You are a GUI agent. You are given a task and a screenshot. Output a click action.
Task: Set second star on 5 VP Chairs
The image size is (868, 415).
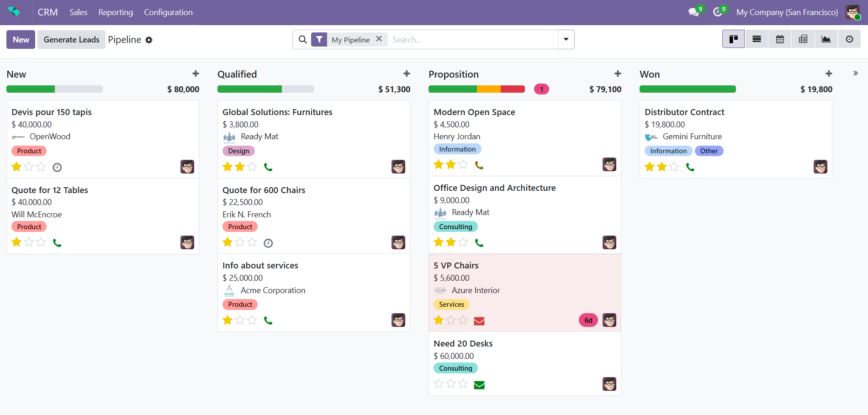[x=451, y=320]
